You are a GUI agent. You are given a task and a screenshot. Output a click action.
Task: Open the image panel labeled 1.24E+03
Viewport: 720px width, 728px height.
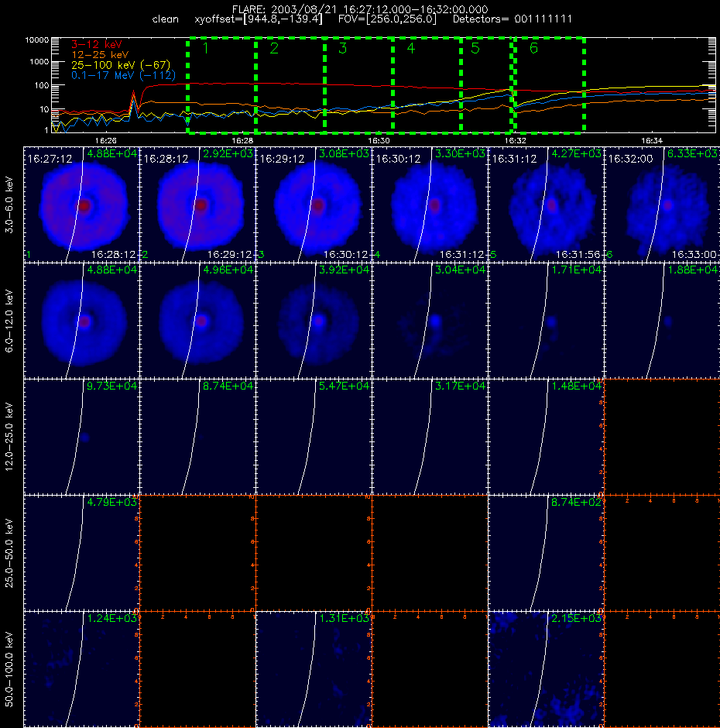[82, 669]
